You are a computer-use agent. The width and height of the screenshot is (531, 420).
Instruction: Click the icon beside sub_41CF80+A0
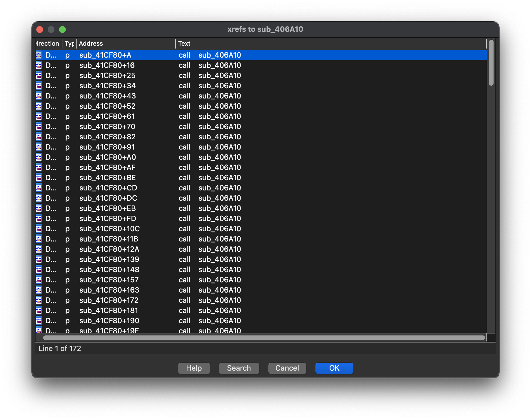tap(39, 157)
